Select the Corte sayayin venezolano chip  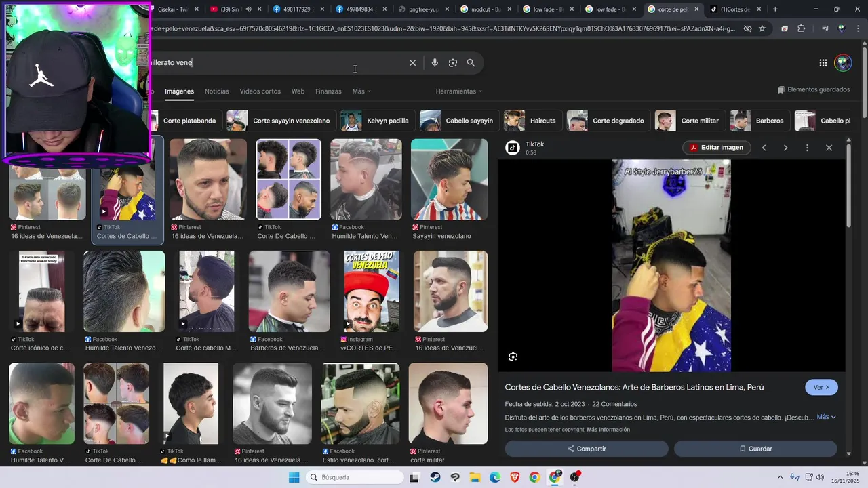pyautogui.click(x=281, y=121)
